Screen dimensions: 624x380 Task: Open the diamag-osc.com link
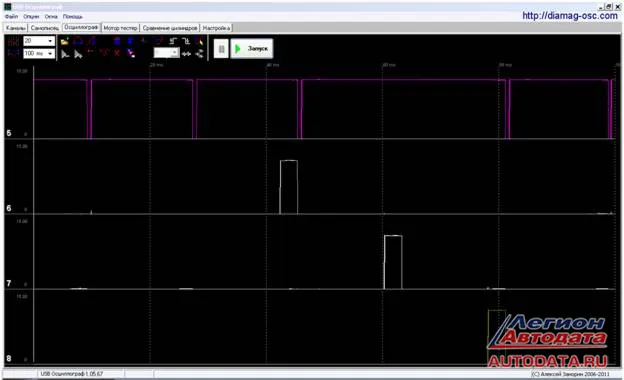tap(570, 16)
